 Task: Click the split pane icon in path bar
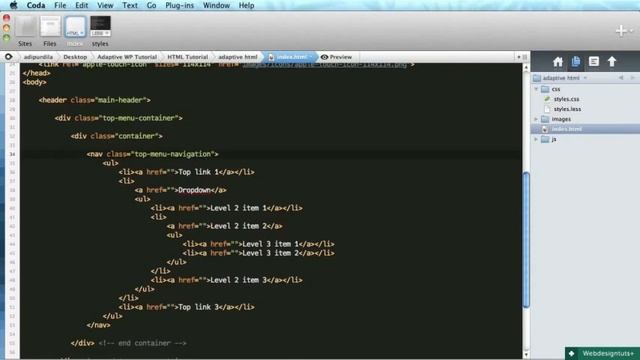(x=525, y=57)
